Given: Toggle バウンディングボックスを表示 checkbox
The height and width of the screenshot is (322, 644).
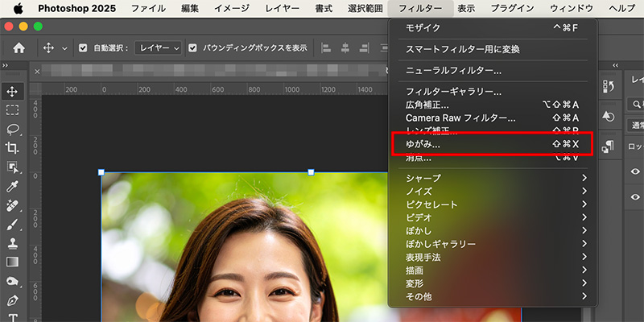Looking at the screenshot, I should pos(192,48).
